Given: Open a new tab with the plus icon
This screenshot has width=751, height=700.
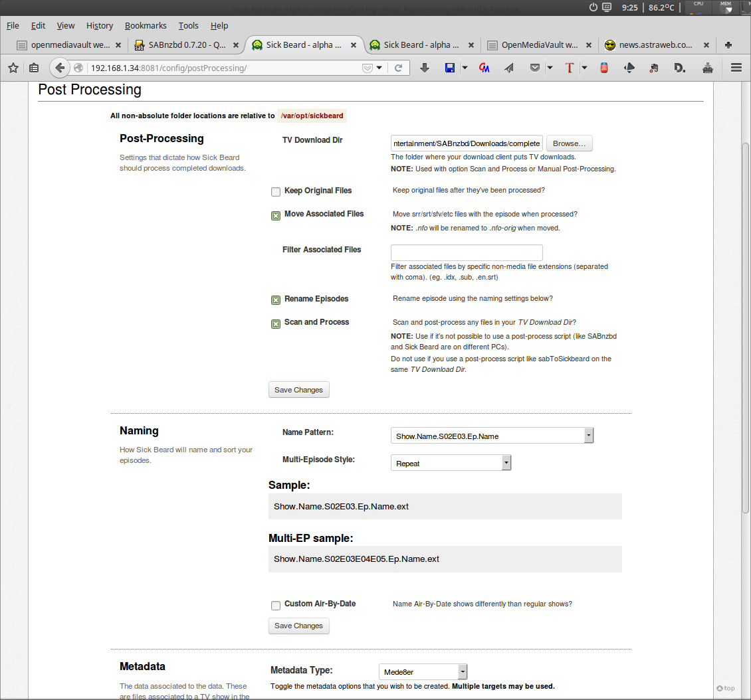Looking at the screenshot, I should 728,45.
